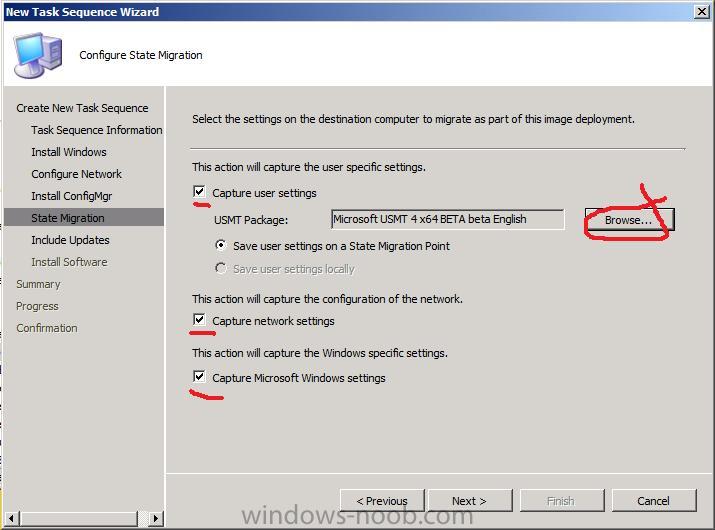715x530 pixels.
Task: Click text about capturing Windows specific settings
Action: coord(320,353)
